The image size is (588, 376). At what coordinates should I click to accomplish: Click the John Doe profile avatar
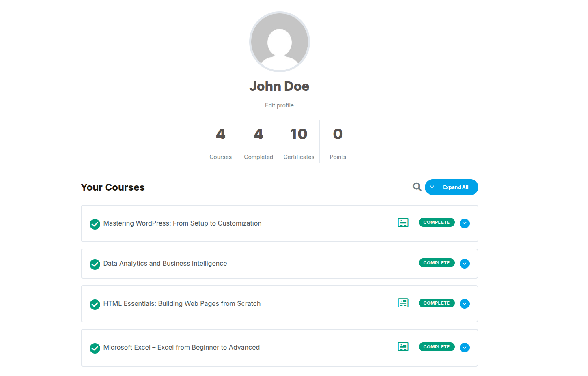280,42
